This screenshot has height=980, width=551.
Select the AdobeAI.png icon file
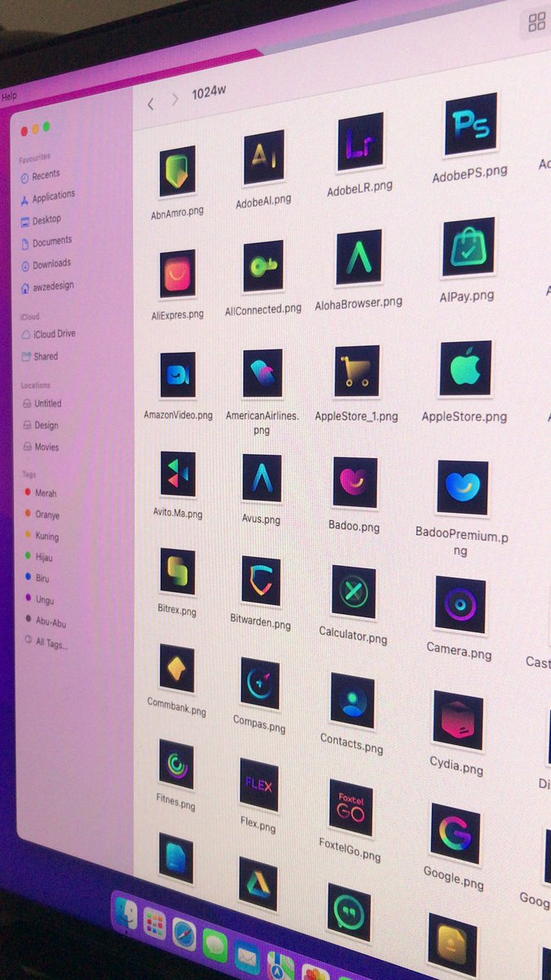pyautogui.click(x=264, y=158)
